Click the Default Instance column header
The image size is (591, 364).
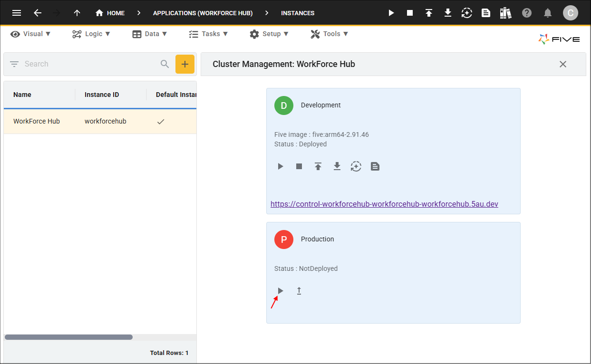click(x=176, y=95)
